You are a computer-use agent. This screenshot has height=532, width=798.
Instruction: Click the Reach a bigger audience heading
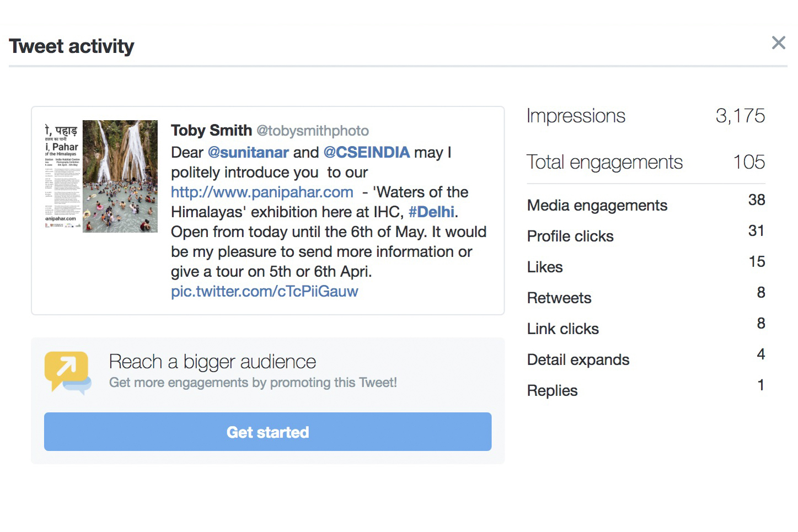[212, 362]
